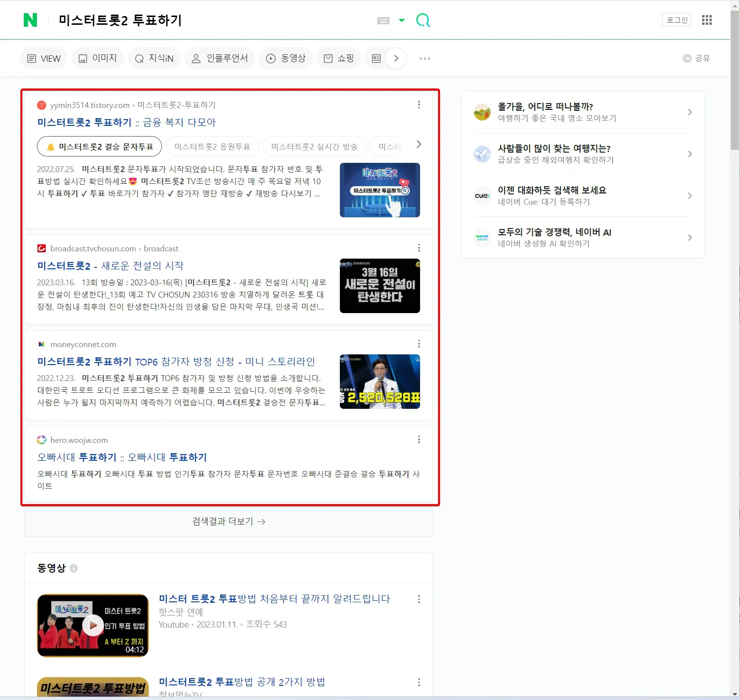The height and width of the screenshot is (700, 740).
Task: Select the 지식iN tab
Action: (x=154, y=58)
